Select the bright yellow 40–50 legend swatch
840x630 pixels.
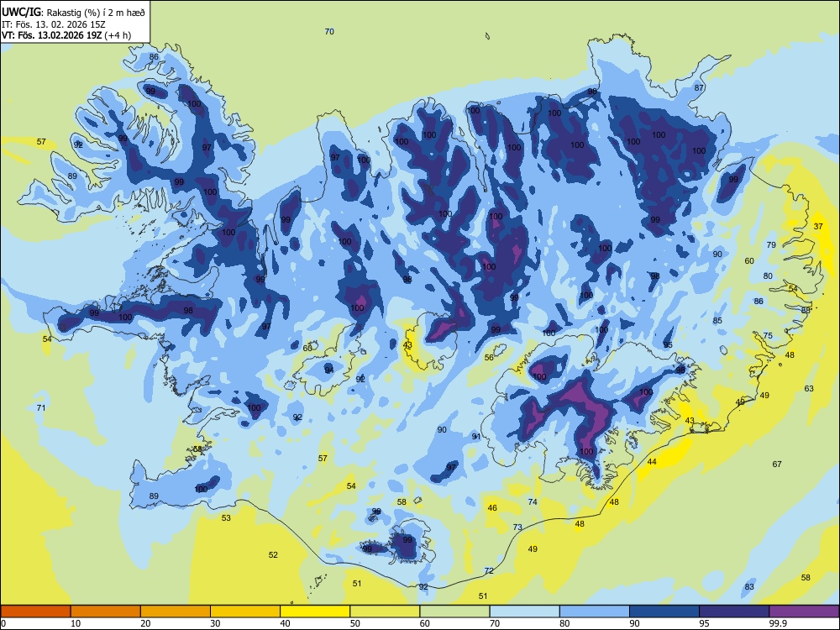[315, 612]
